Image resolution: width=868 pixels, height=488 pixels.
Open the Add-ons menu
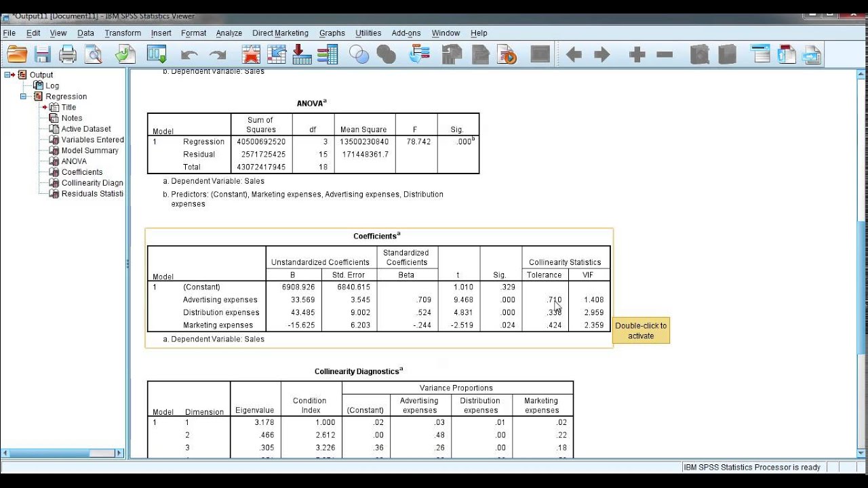(x=406, y=33)
